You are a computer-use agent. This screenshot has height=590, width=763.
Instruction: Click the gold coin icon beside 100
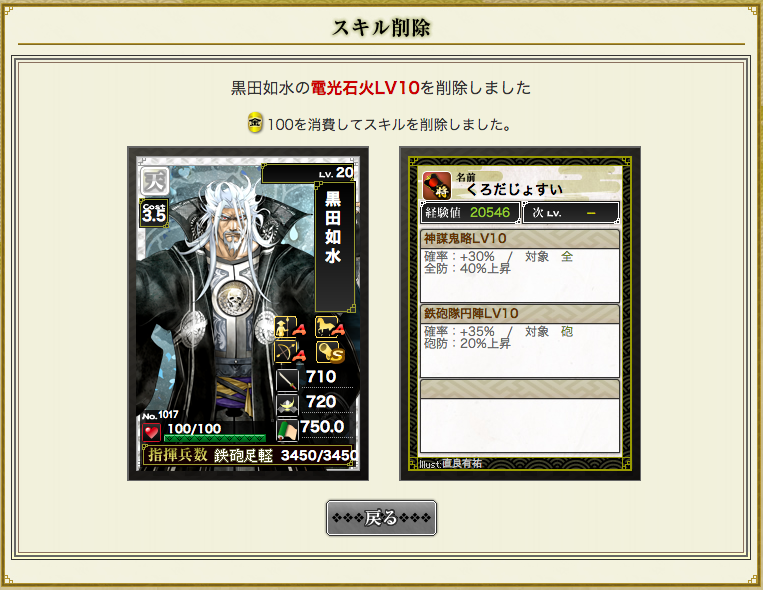coord(255,122)
